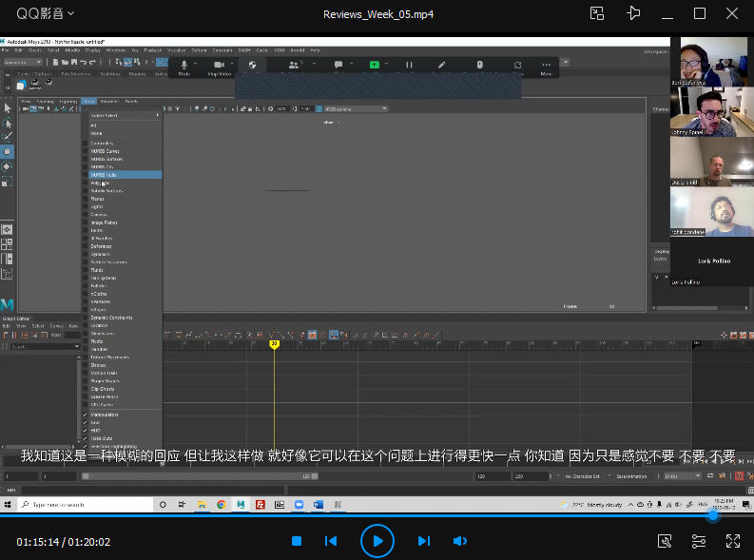The height and width of the screenshot is (560, 754).
Task: Pin the player window on top
Action: click(x=634, y=13)
